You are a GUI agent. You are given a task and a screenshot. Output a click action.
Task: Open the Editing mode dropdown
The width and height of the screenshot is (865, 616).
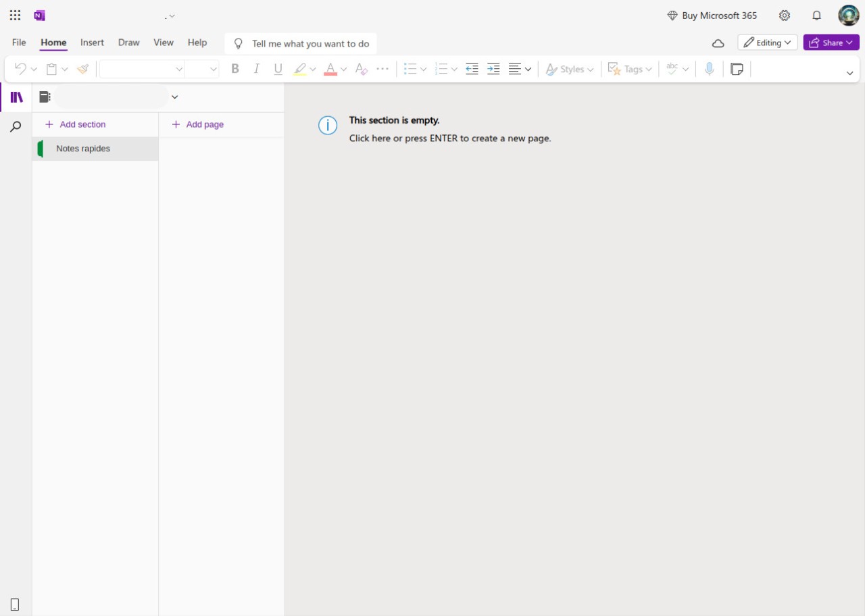(x=767, y=42)
